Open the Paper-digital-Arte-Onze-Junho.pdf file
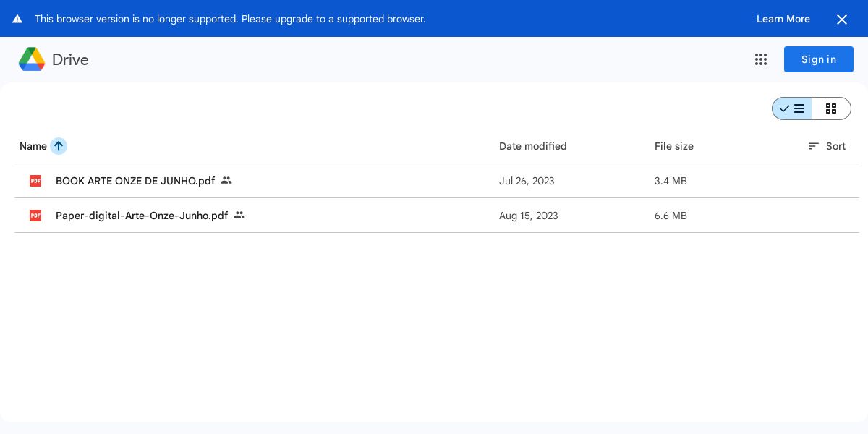 [x=142, y=216]
